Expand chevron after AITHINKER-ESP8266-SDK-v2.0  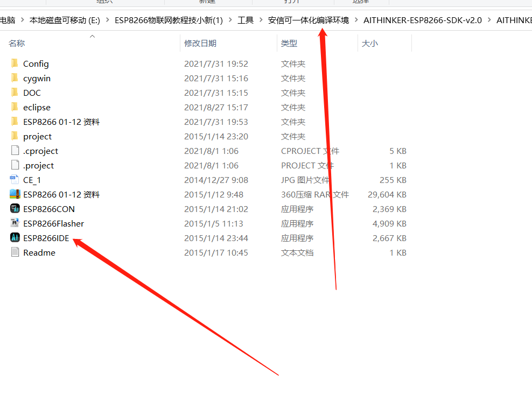tap(489, 20)
